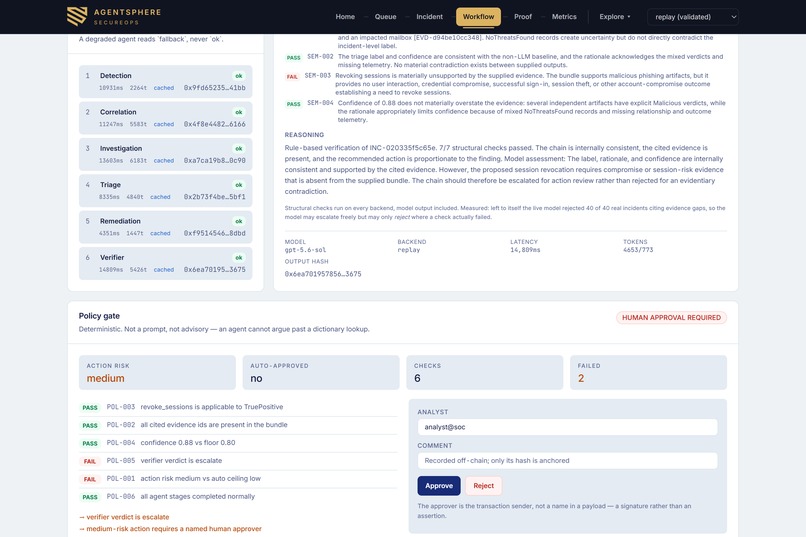This screenshot has width=806, height=537.
Task: Open the Home nav item
Action: point(345,17)
